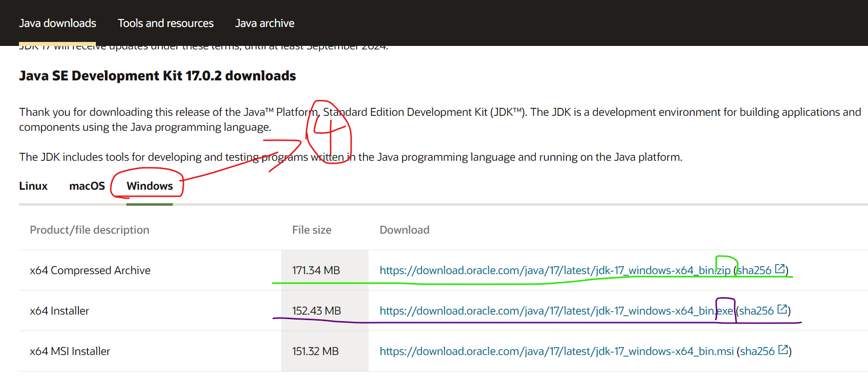Screen dimensions: 868x382
Task: Click the x64 Installer description cell
Action: point(59,311)
